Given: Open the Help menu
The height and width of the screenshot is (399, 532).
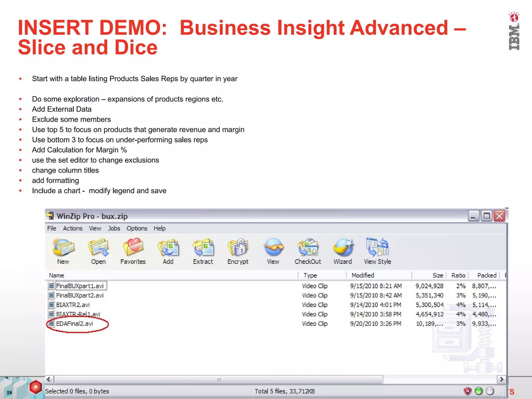Looking at the screenshot, I should 159,228.
